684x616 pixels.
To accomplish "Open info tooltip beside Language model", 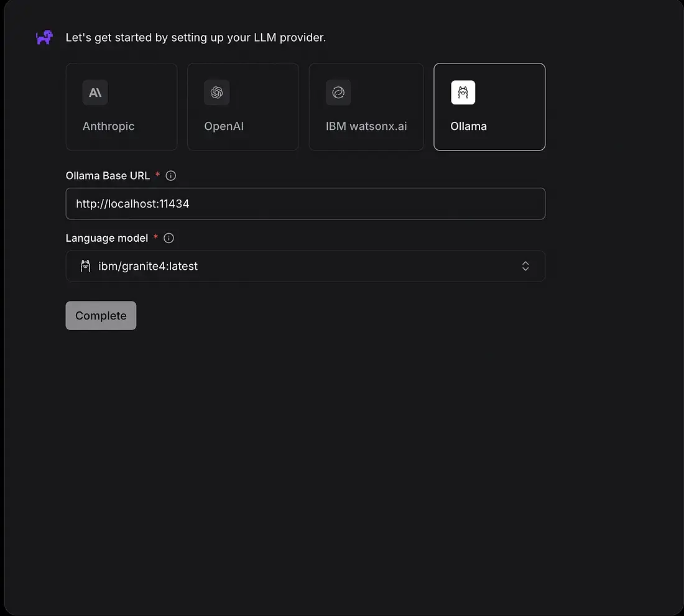I will pos(169,238).
